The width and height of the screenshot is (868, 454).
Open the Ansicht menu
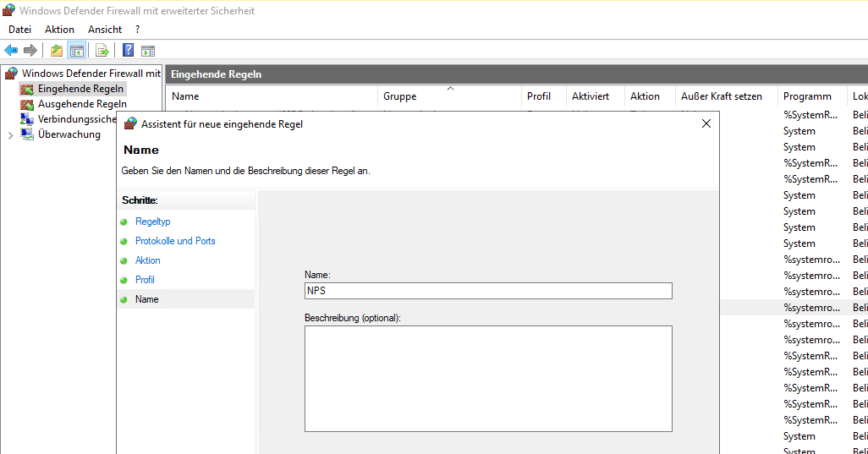(x=105, y=30)
